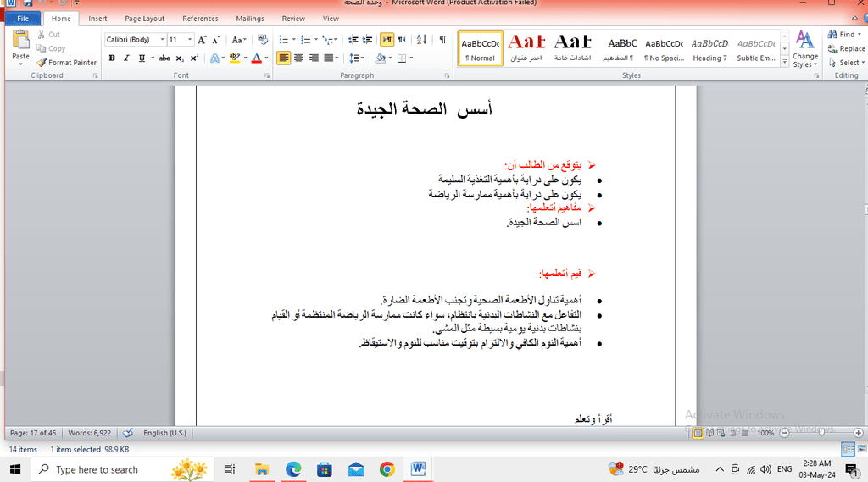Apply red font color
This screenshot has height=482, width=868.
[x=256, y=58]
